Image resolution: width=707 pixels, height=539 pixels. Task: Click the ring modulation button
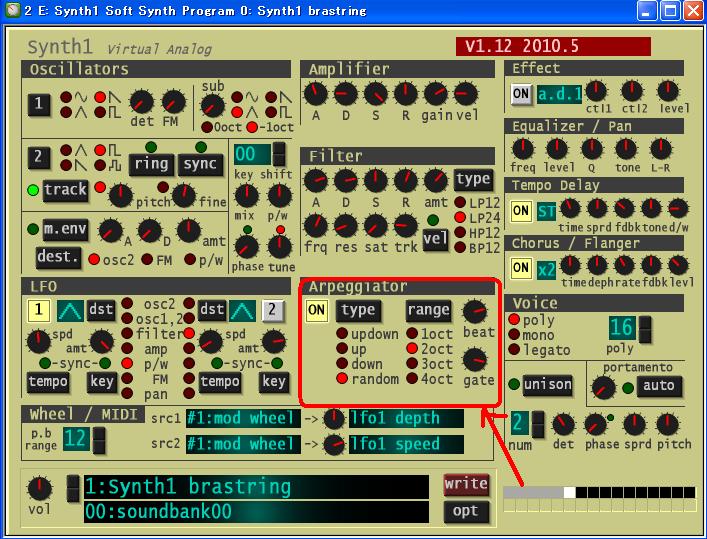click(x=152, y=164)
